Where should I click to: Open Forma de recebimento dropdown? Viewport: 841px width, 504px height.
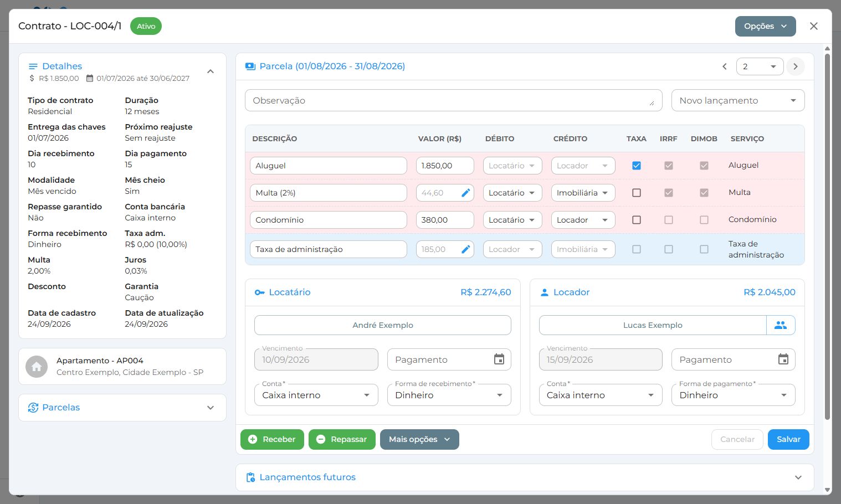(449, 395)
